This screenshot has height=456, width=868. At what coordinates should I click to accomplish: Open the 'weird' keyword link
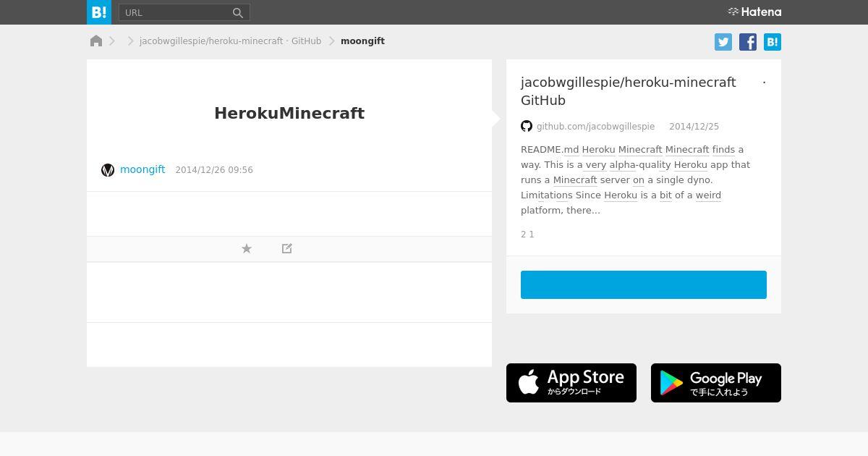coord(708,195)
